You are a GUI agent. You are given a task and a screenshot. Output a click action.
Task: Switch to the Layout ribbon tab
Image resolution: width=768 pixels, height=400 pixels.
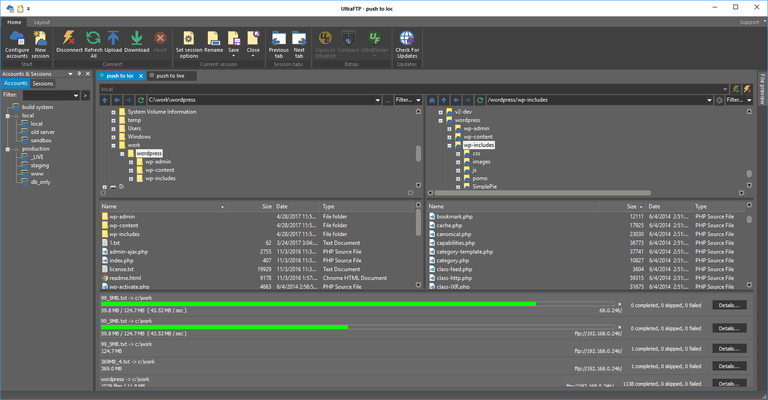click(41, 22)
